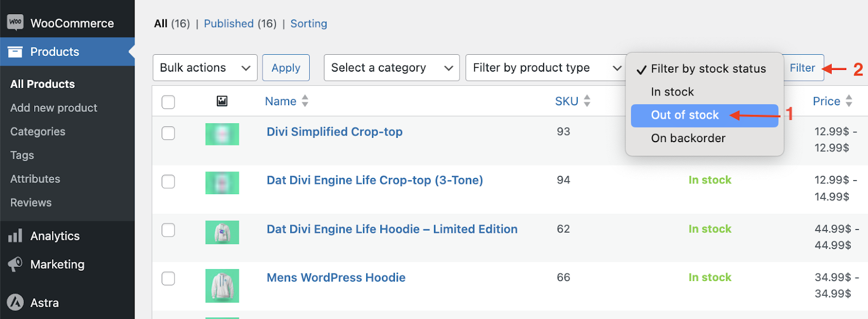
Task: Open the Select a category dropdown
Action: tap(392, 68)
